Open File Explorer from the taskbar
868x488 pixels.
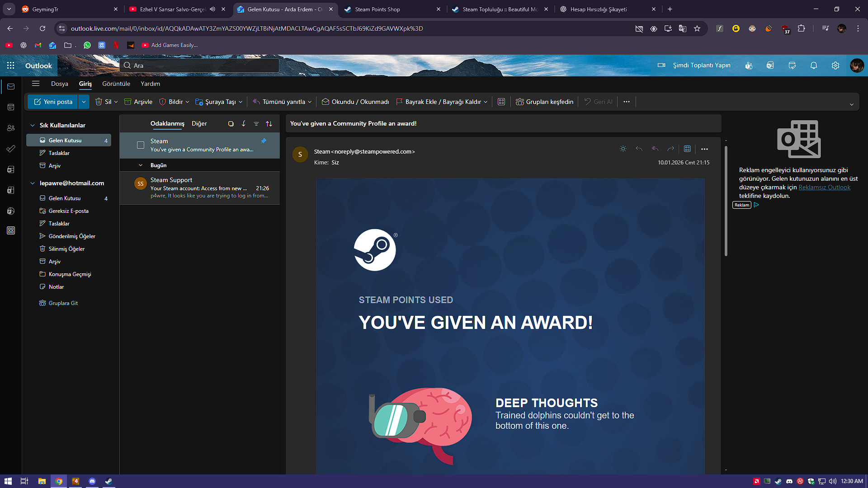point(42,481)
